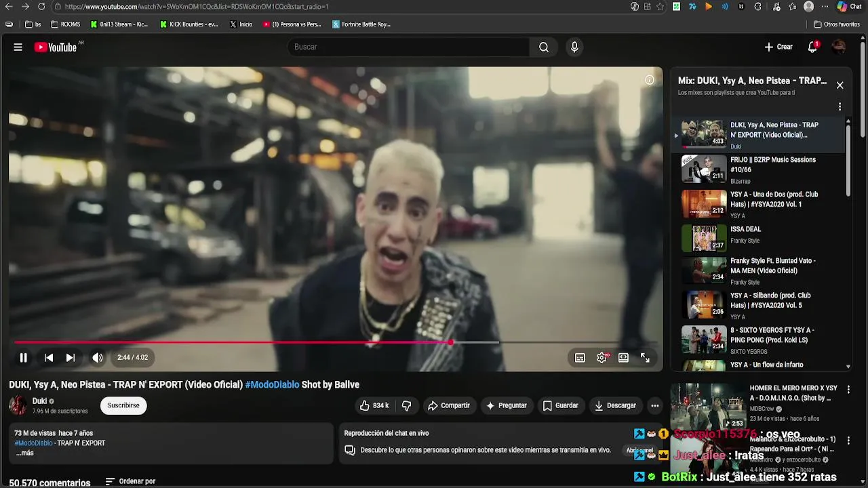Viewport: 868px width, 488px height.
Task: Open options for Malandro y enzocerobulto video
Action: tap(848, 440)
